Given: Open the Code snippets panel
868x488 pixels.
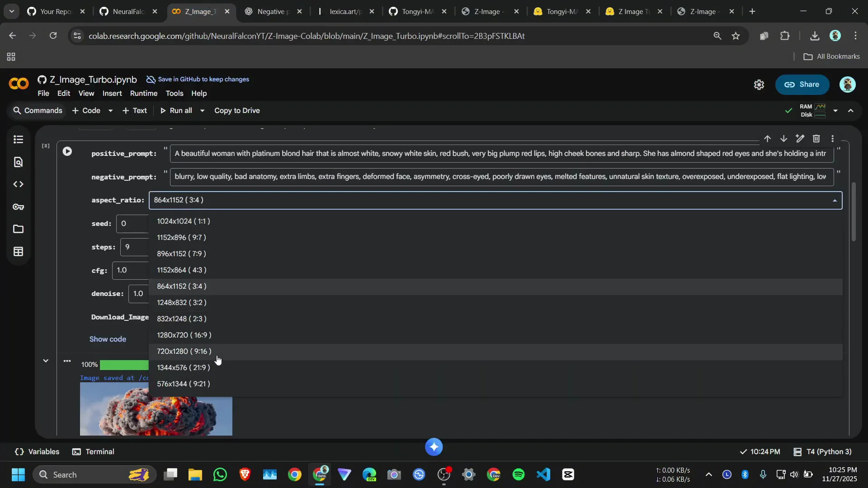Looking at the screenshot, I should pyautogui.click(x=18, y=184).
